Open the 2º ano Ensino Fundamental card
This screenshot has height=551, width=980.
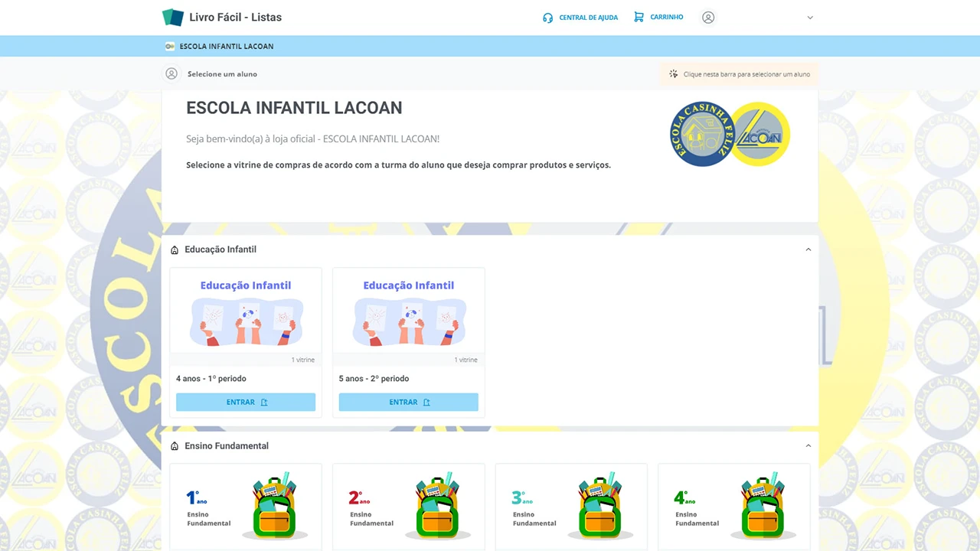(x=409, y=505)
